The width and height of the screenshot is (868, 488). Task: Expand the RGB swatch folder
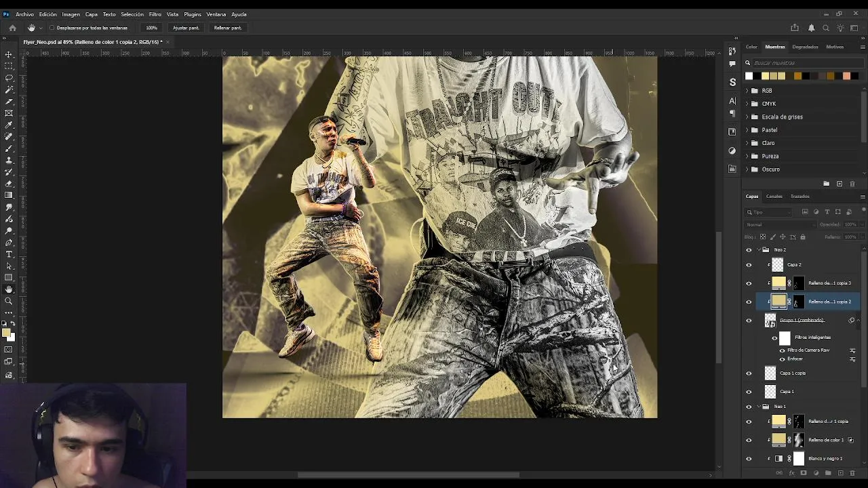click(747, 91)
